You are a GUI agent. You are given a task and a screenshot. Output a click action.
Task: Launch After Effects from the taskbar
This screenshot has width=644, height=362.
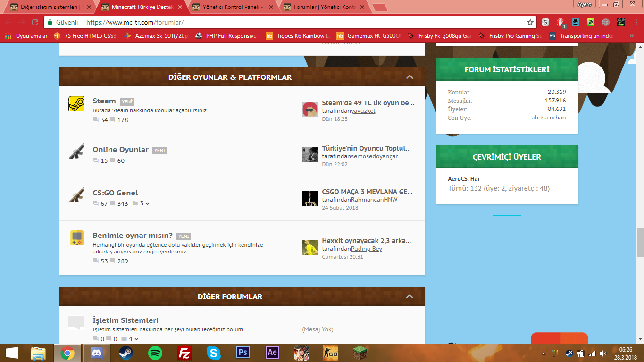(x=272, y=353)
